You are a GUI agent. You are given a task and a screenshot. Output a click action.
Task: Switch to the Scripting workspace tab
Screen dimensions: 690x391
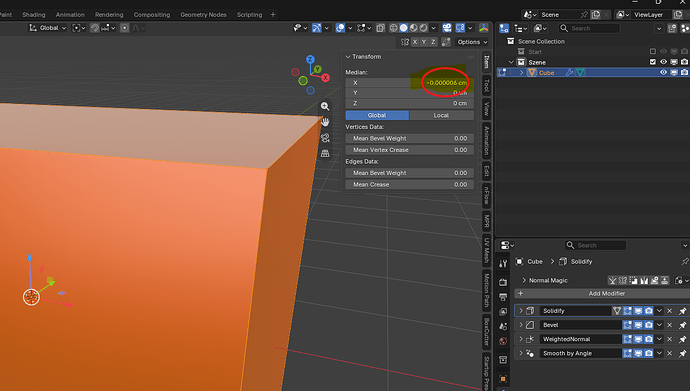click(249, 15)
